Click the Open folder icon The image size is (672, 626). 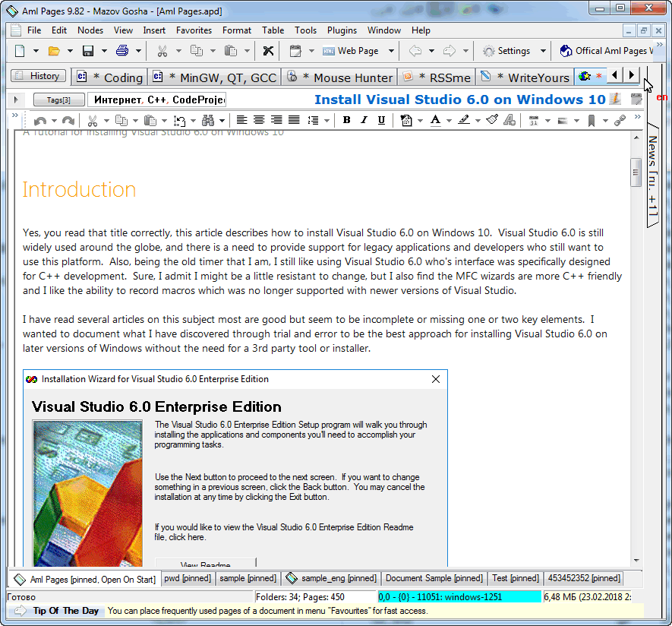click(x=54, y=51)
